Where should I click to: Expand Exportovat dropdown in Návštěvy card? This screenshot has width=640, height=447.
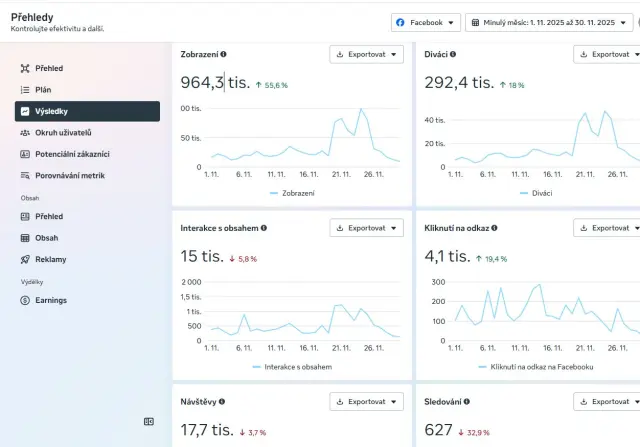click(366, 401)
